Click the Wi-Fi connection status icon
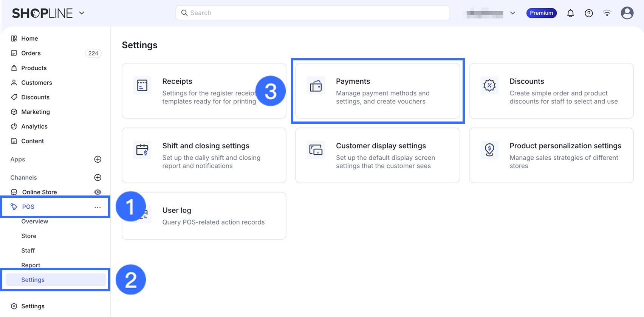The image size is (644, 317). 607,13
